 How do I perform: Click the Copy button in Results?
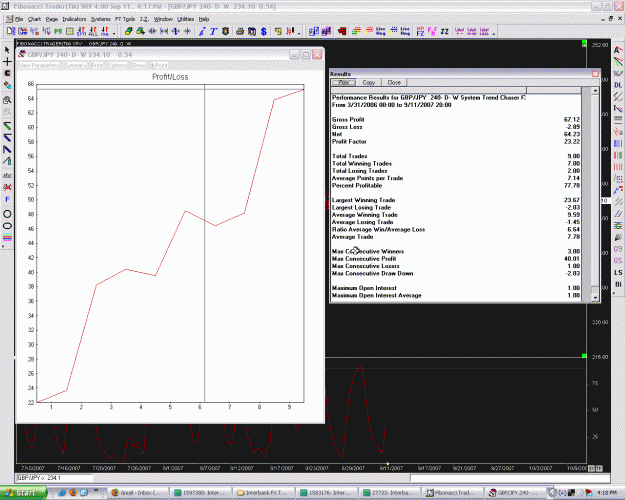coord(369,83)
